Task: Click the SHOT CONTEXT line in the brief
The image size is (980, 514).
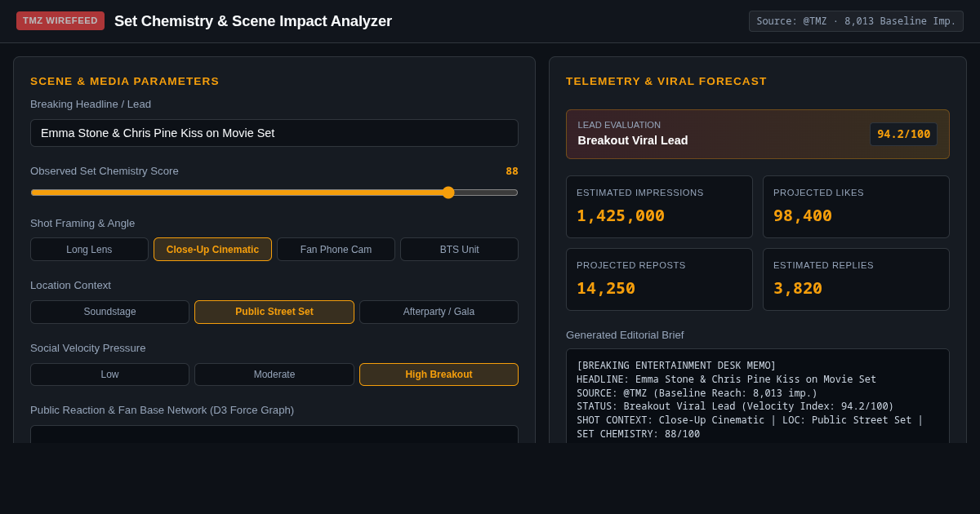Action: [x=750, y=420]
